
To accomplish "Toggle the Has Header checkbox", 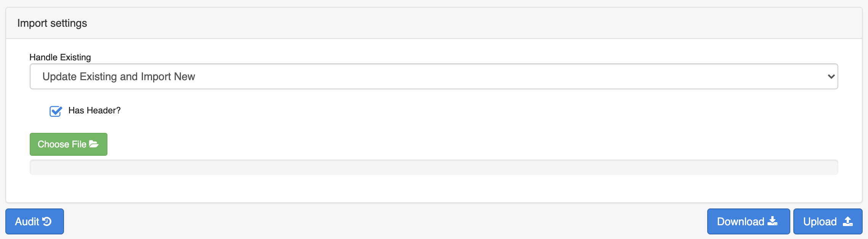I will click(56, 111).
